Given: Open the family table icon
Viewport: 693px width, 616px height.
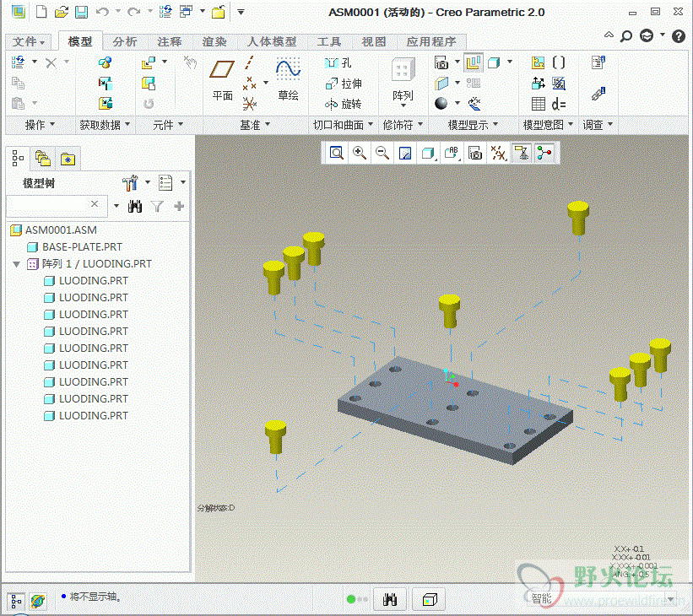Looking at the screenshot, I should pyautogui.click(x=538, y=105).
